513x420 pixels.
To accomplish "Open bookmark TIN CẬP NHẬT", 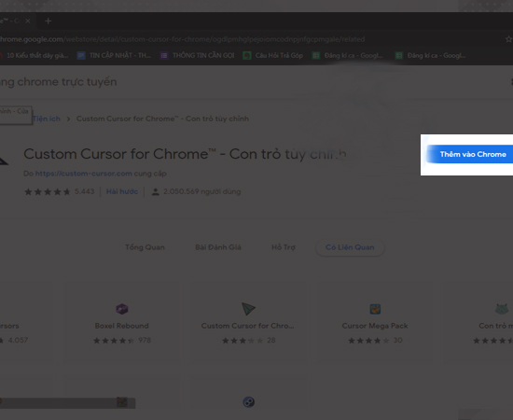I will (114, 55).
